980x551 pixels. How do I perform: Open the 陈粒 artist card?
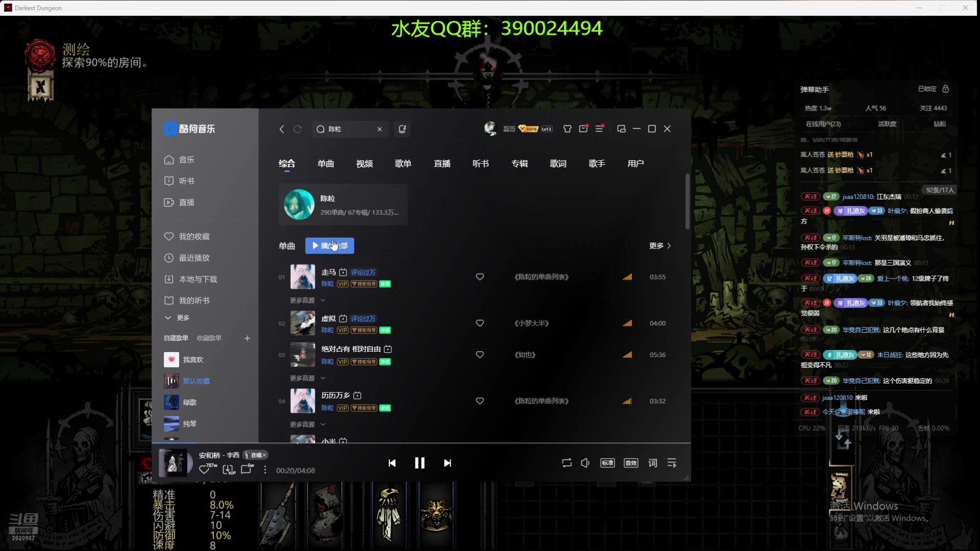[343, 205]
